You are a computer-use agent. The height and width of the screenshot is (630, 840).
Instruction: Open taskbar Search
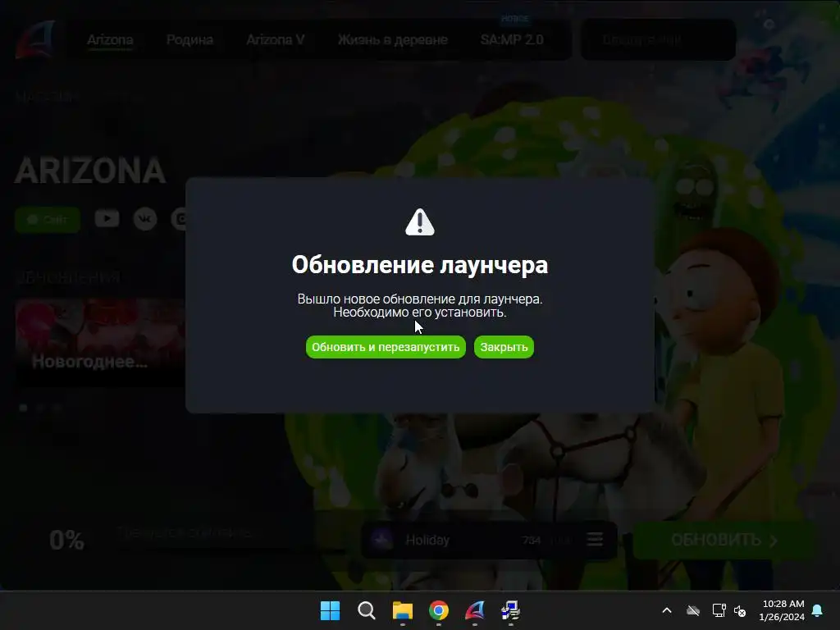click(x=367, y=610)
